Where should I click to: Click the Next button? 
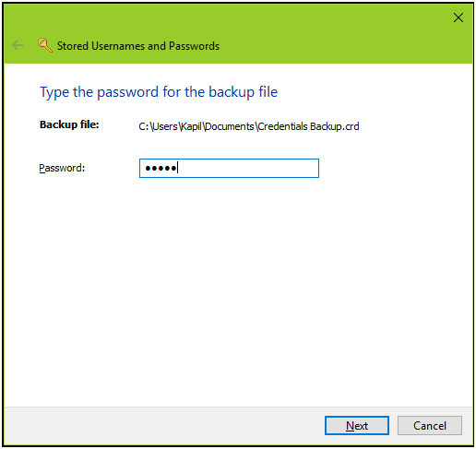(x=357, y=426)
